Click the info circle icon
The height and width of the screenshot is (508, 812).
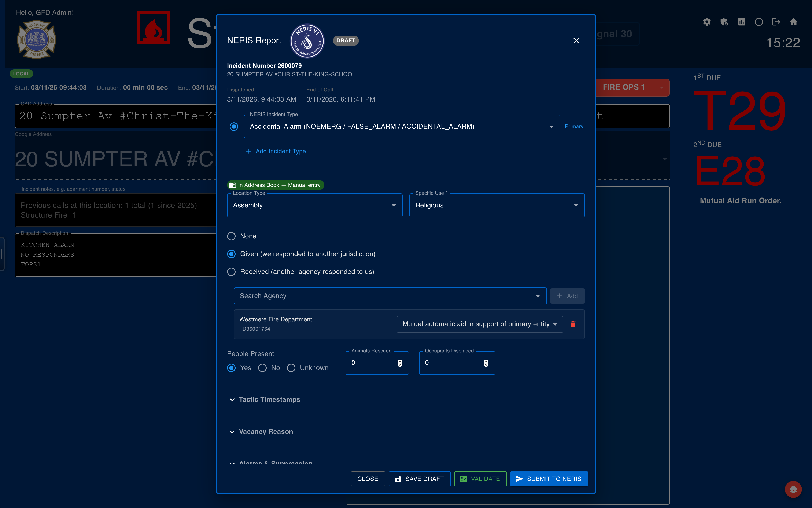pyautogui.click(x=759, y=22)
